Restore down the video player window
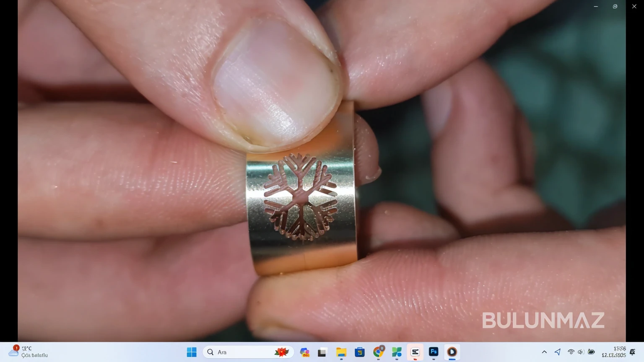 [x=615, y=7]
